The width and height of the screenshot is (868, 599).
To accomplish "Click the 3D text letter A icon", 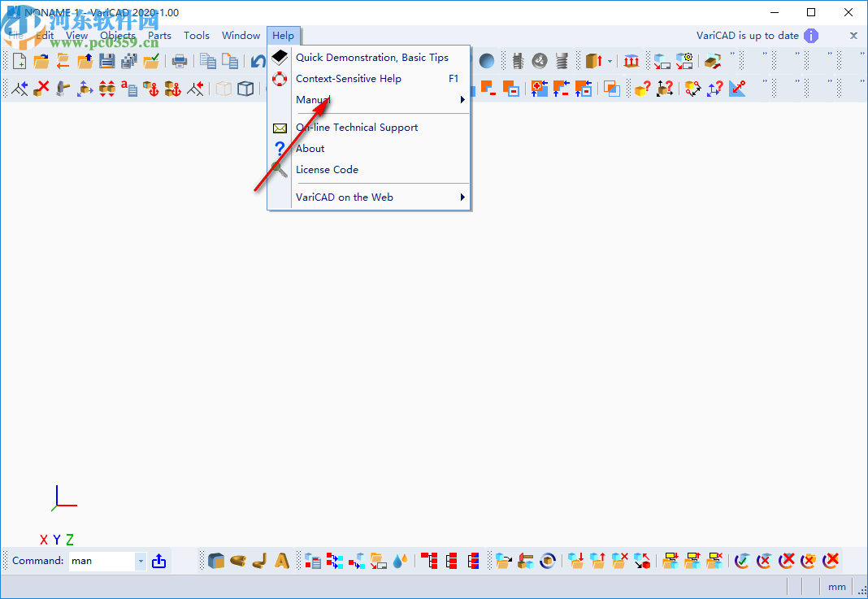I will [282, 561].
